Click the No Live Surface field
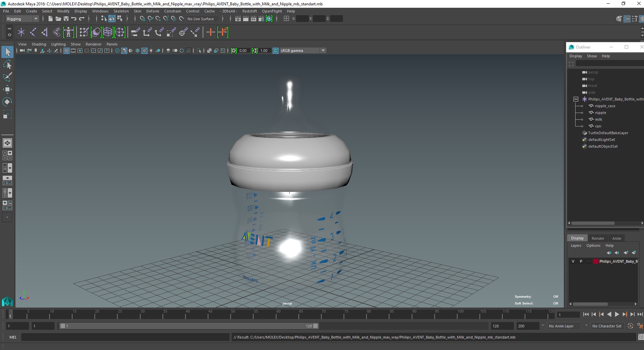This screenshot has width=644, height=350. click(x=202, y=19)
